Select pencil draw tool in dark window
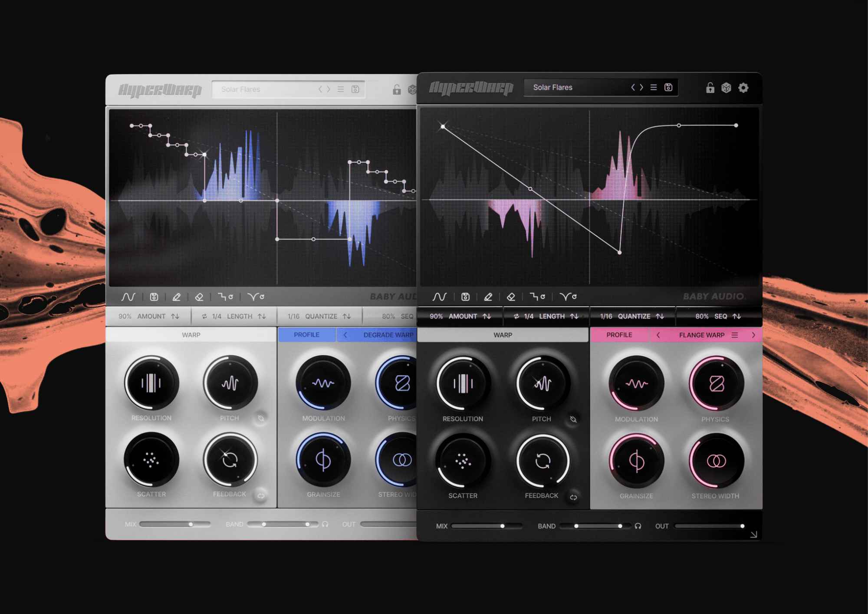 (x=488, y=297)
